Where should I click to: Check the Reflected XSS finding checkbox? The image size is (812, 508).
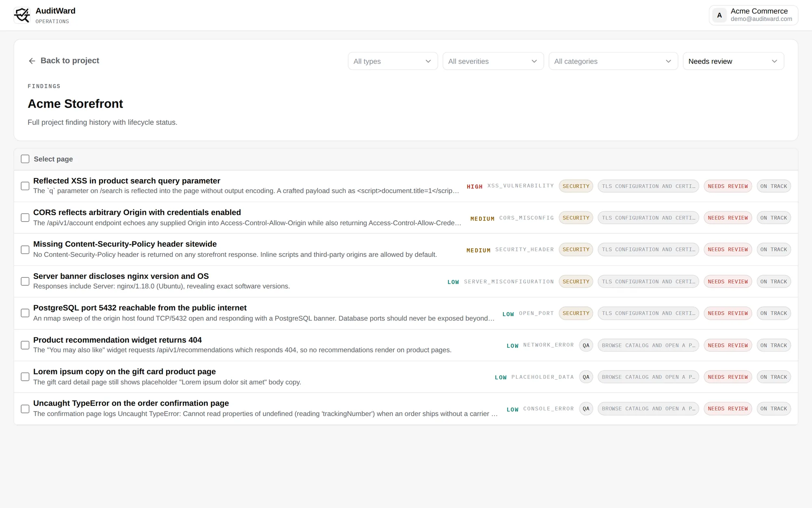(25, 186)
